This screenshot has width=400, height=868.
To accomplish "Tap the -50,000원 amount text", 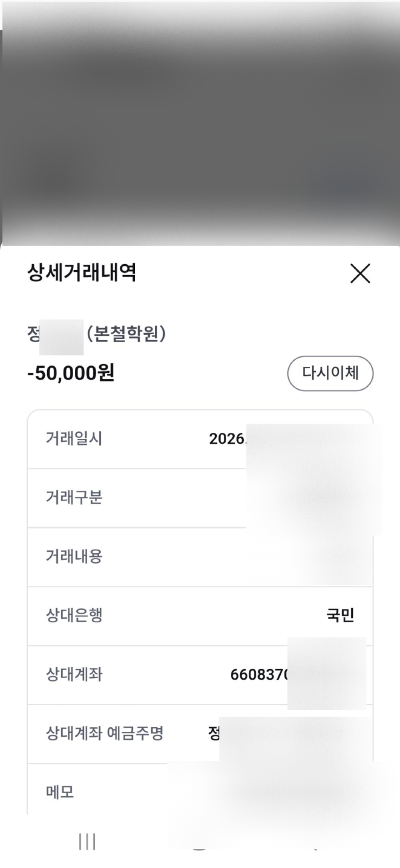I will coord(71,373).
